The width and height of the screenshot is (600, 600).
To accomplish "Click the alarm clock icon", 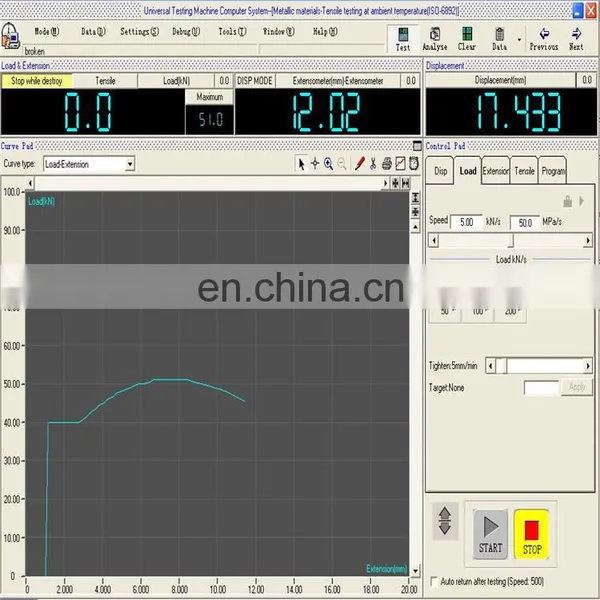I will pos(414,164).
